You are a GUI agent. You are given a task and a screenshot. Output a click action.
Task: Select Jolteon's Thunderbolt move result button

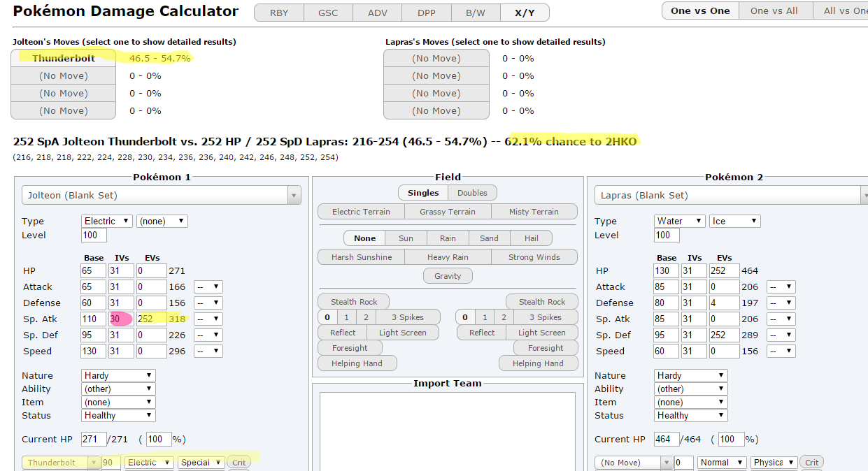(x=64, y=58)
